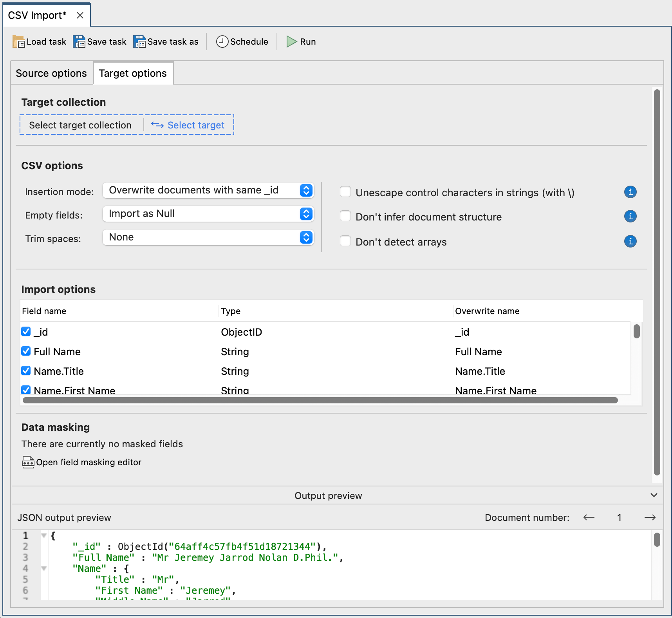The width and height of the screenshot is (672, 618).
Task: Click the Save task as icon
Action: click(139, 42)
